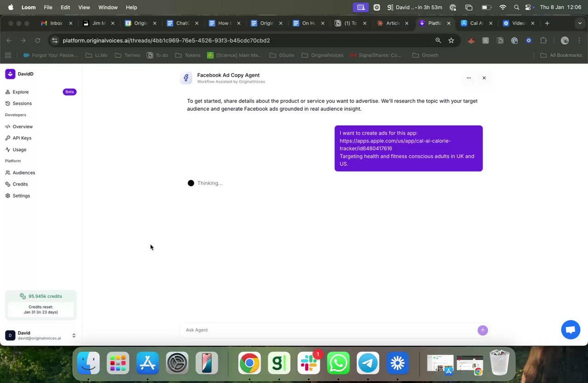Open a new browser tab
The height and width of the screenshot is (383, 588).
pos(547,23)
